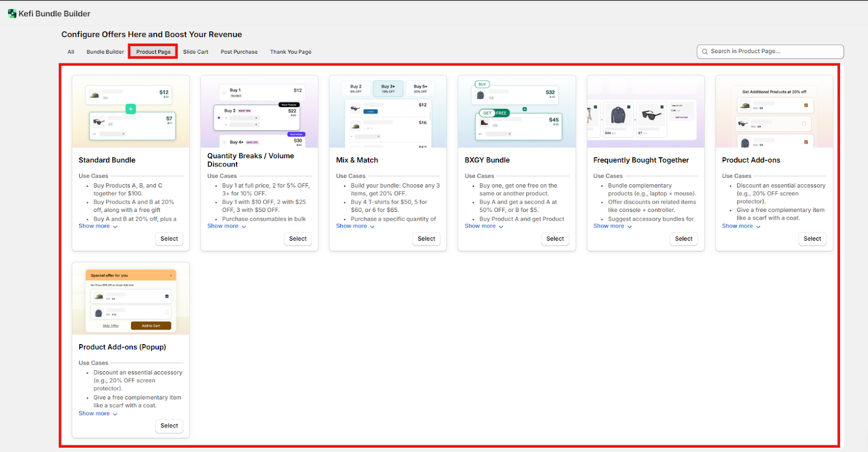
Task: Expand Show more under Quantity Breaks
Action: 226,226
